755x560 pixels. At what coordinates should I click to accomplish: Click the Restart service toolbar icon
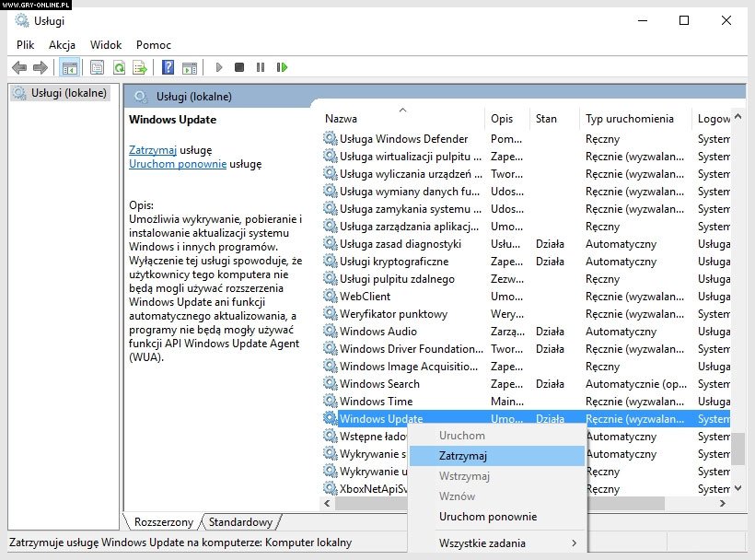click(282, 67)
